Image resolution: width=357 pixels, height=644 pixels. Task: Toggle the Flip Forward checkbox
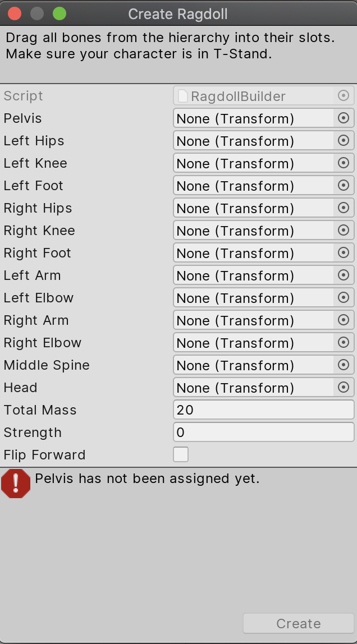[181, 454]
